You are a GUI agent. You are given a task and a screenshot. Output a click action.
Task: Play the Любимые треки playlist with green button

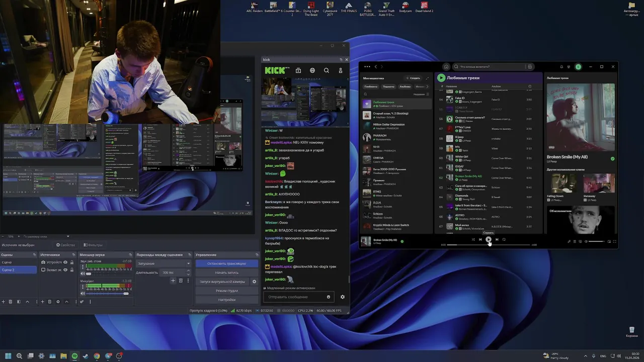click(x=441, y=78)
